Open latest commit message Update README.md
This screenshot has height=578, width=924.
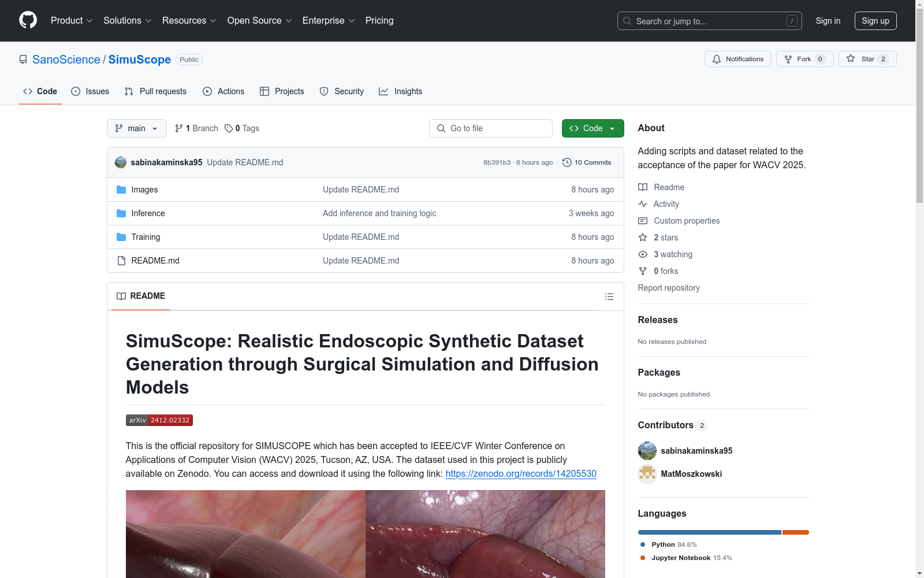[245, 162]
